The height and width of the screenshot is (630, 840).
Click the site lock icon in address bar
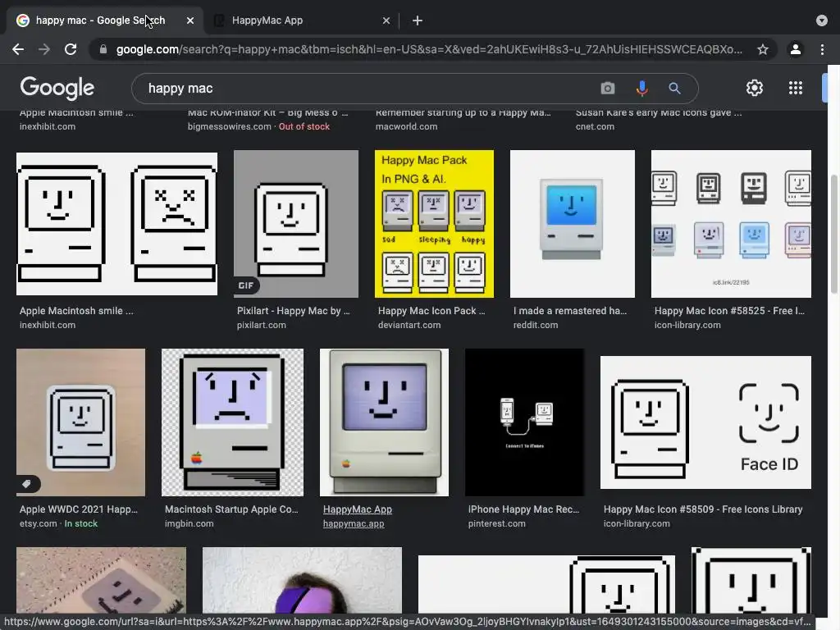(x=103, y=50)
